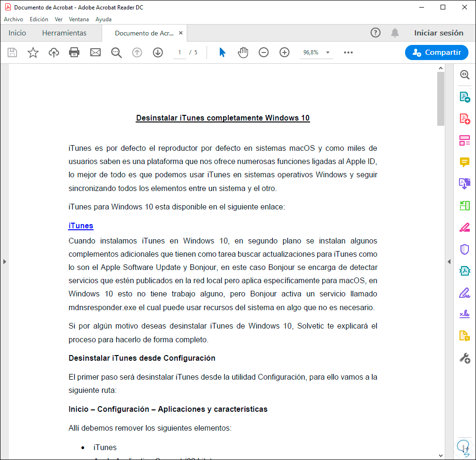This screenshot has width=476, height=460.
Task: Click scrollbar down arrow
Action: pos(441,455)
